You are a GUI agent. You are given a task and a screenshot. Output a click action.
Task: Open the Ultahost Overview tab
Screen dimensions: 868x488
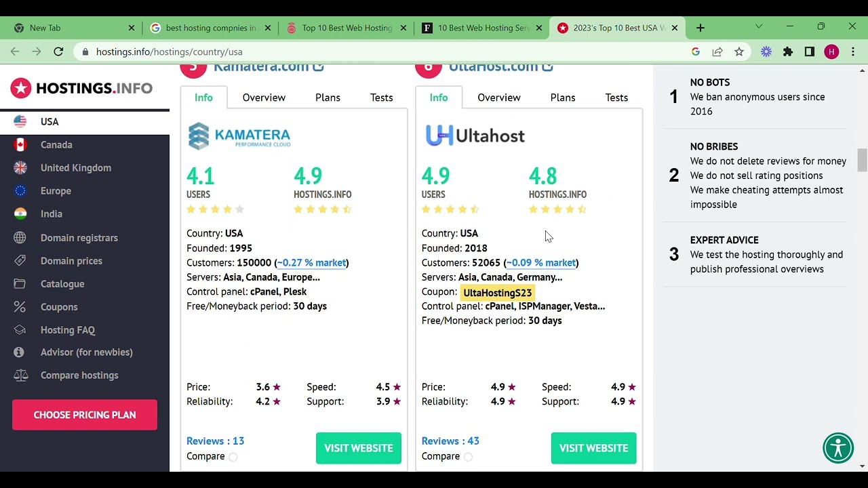(x=498, y=98)
